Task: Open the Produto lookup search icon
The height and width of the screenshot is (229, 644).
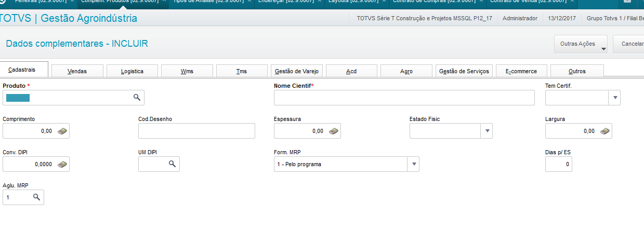Action: 137,98
